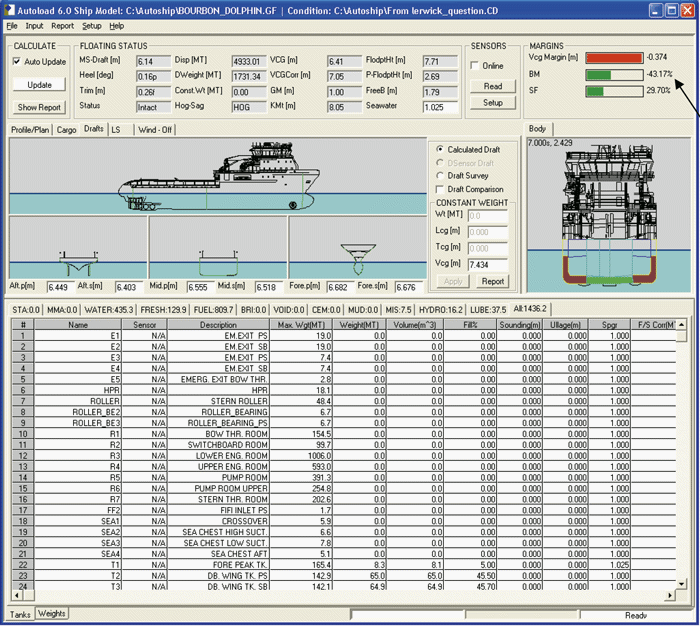Select the Calculated Draft option

441,149
